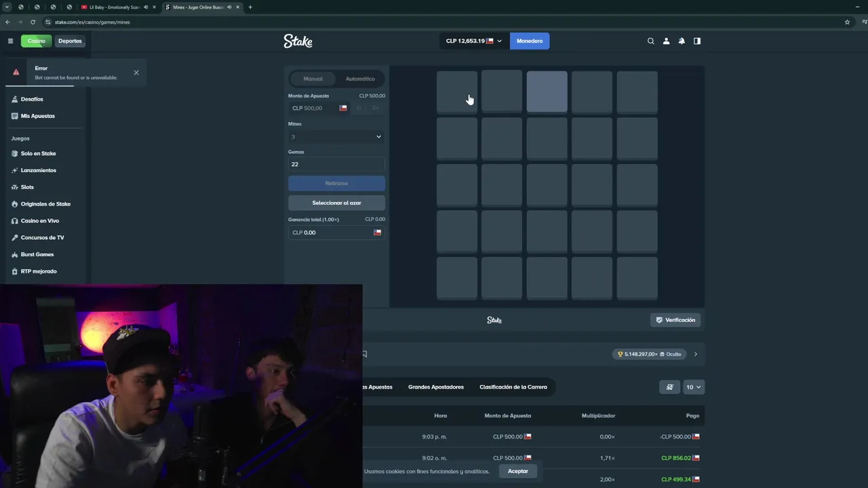Click the Originales de Stake icon
The width and height of the screenshot is (868, 488).
(x=15, y=204)
